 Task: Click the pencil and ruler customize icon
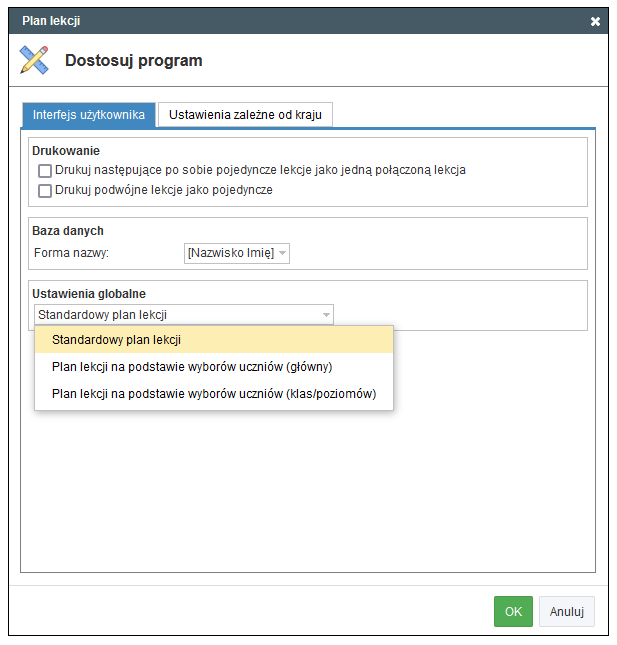pos(34,60)
